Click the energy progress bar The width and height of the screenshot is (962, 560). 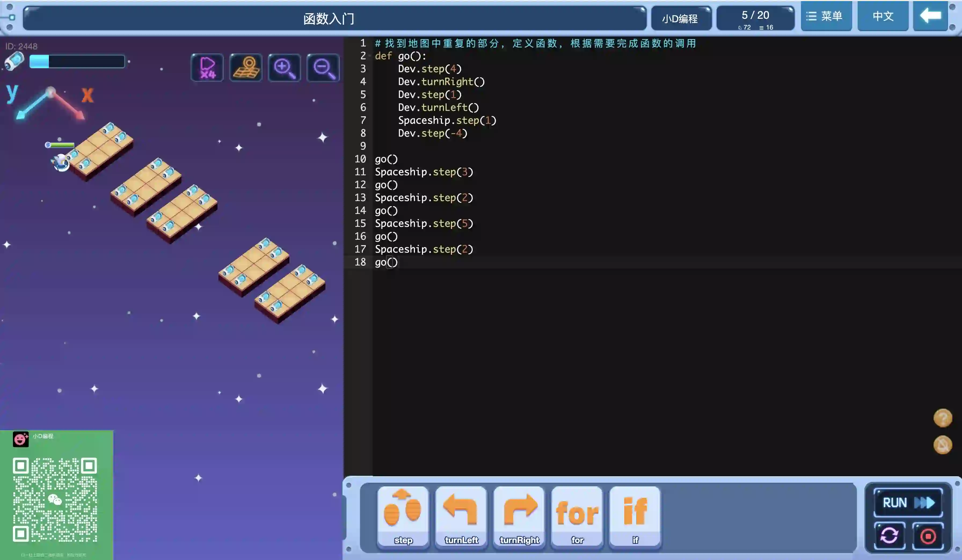[77, 61]
